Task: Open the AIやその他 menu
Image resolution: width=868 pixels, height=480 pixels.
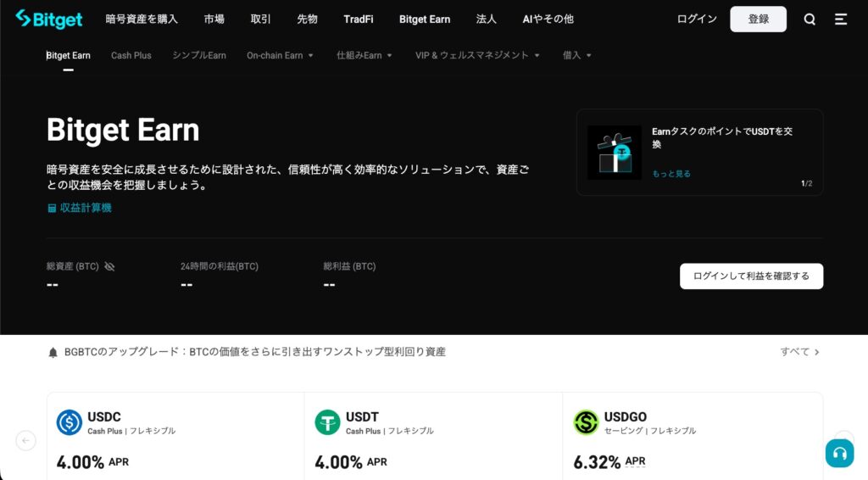Action: [548, 20]
